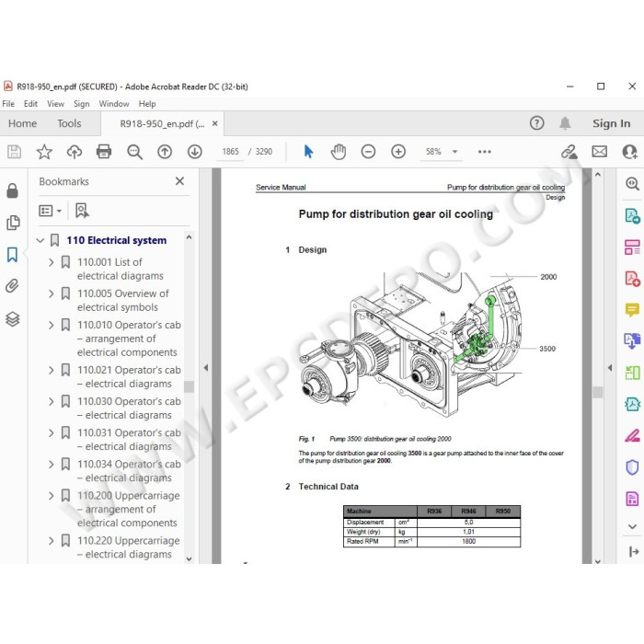Screen dimensions: 644x644
Task: Expand tools pane with bottom arrow icon
Action: (x=633, y=552)
